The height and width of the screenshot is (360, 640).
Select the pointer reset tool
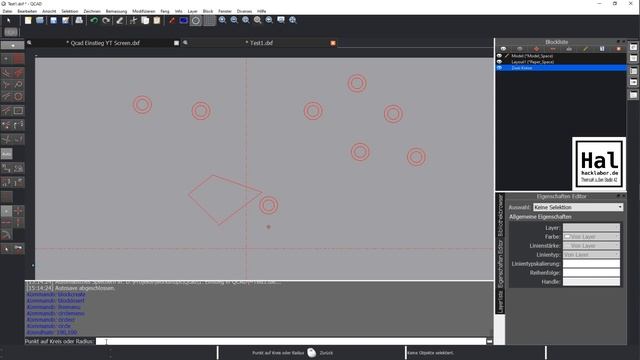point(9,20)
